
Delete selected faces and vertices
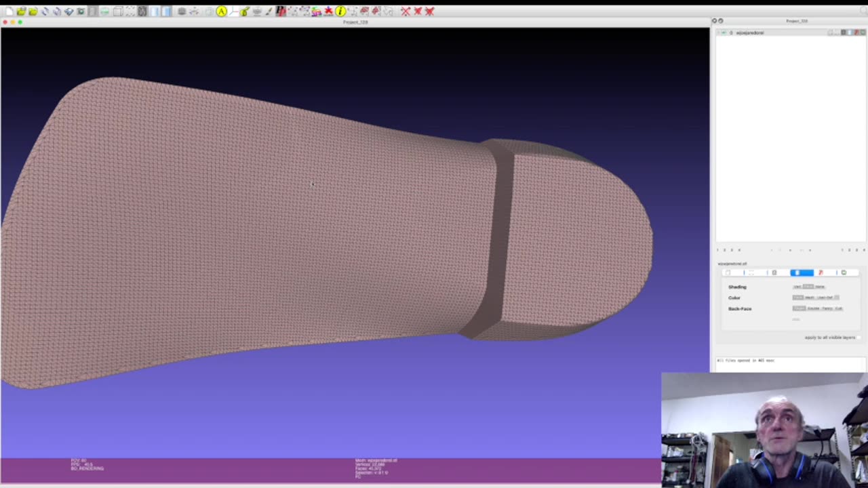click(430, 11)
